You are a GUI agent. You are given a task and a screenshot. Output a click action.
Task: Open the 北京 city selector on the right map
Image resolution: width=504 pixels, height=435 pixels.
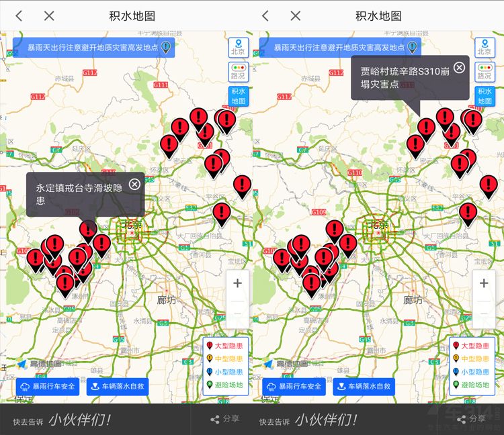pos(485,47)
